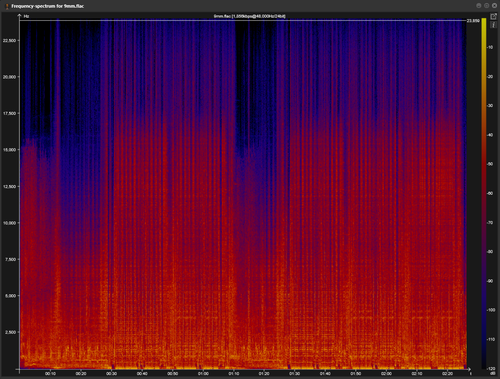Click the '5,000' frequency axis label
Image resolution: width=500 pixels, height=379 pixels.
point(10,296)
